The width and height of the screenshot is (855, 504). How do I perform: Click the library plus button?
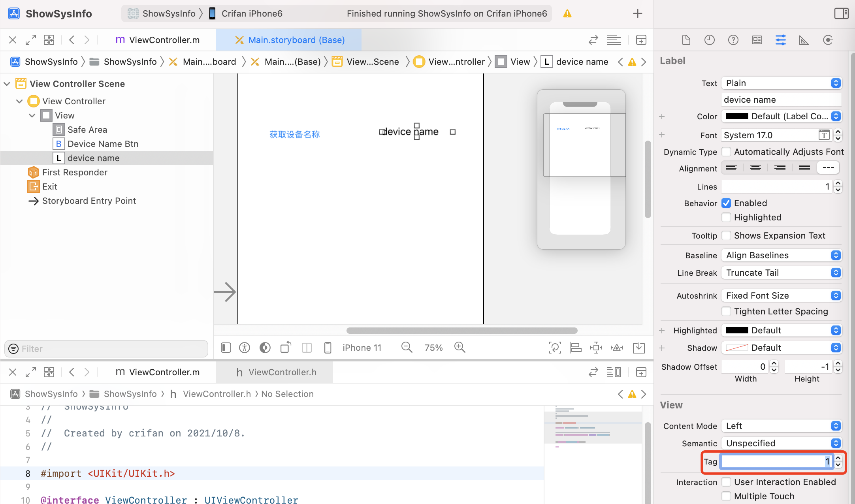[637, 13]
